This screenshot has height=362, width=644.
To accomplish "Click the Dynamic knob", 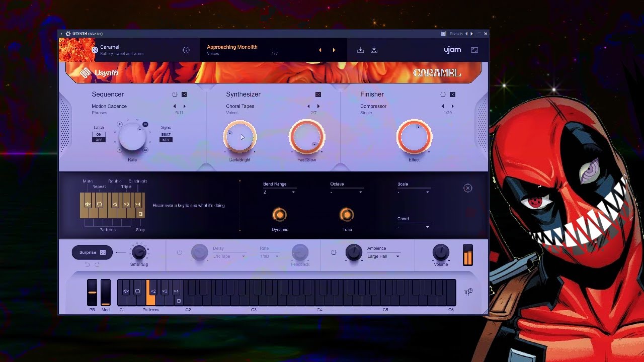I will pos(279,215).
